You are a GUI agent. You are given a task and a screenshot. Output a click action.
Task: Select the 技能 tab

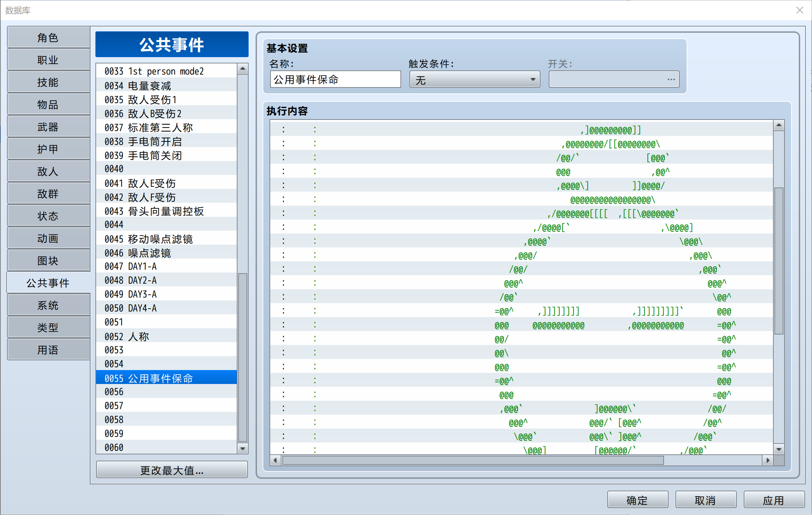coord(48,82)
